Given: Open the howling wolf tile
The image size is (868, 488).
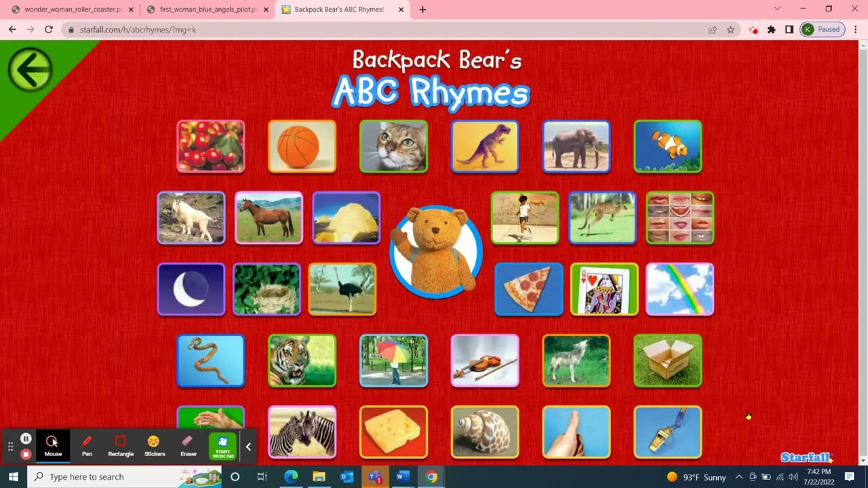Looking at the screenshot, I should pos(576,361).
